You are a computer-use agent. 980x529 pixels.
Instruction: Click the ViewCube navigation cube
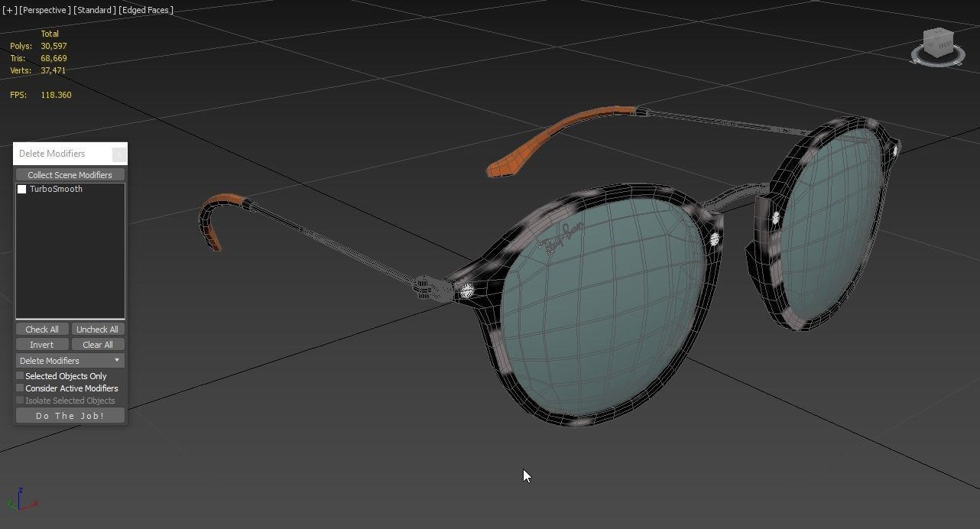pyautogui.click(x=938, y=43)
